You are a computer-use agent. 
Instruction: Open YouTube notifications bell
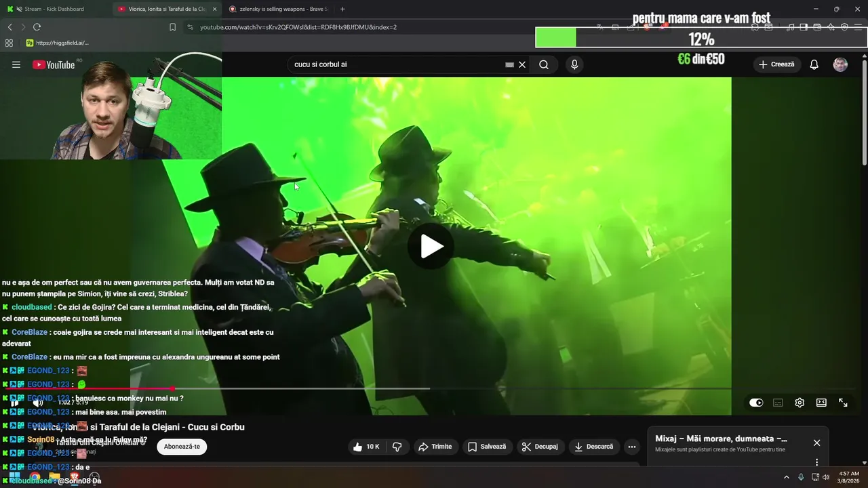click(814, 64)
